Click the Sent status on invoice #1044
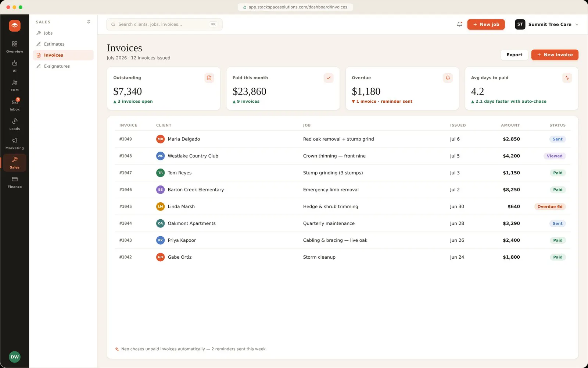 pyautogui.click(x=557, y=223)
